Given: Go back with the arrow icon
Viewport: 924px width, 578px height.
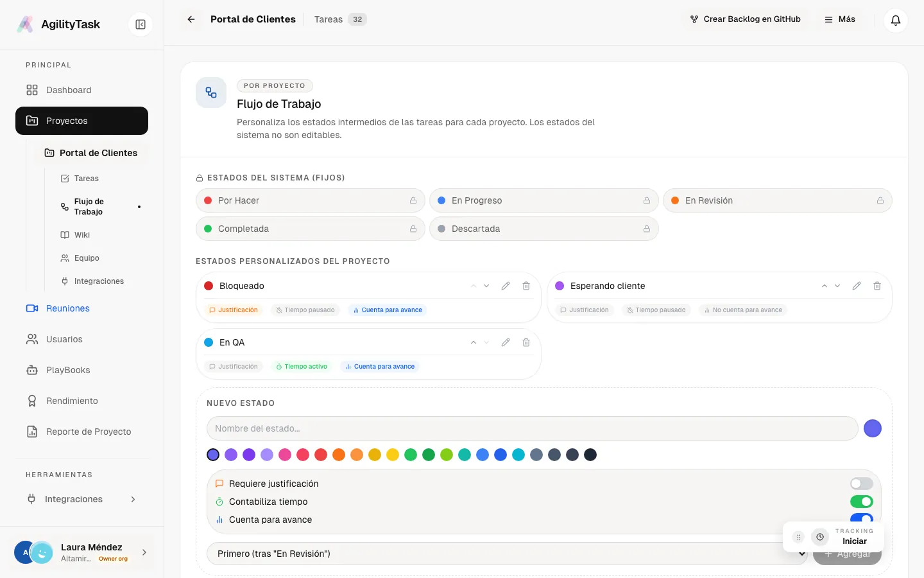Looking at the screenshot, I should coord(191,19).
